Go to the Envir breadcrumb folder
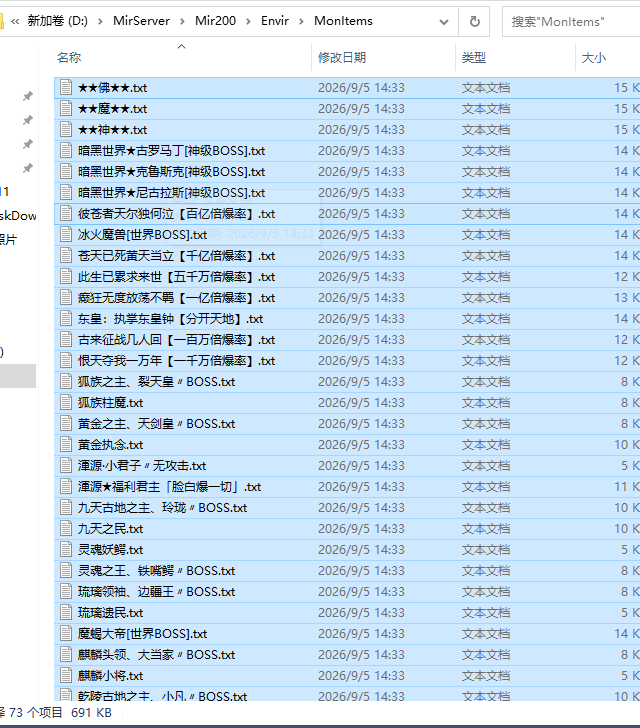Screen dimensions: 640x728 (275, 21)
